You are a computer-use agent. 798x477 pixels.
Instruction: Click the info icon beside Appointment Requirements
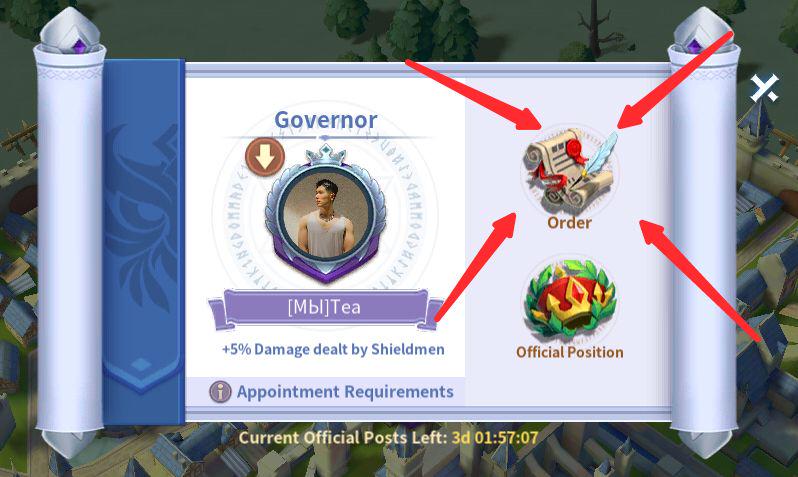(220, 391)
